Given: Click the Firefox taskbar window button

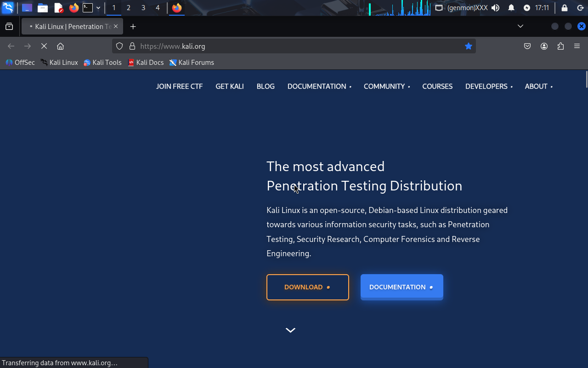Looking at the screenshot, I should click(x=177, y=8).
